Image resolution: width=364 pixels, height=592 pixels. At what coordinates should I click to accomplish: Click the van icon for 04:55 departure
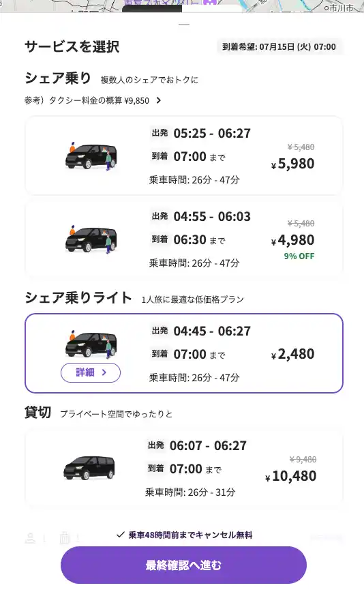point(91,239)
